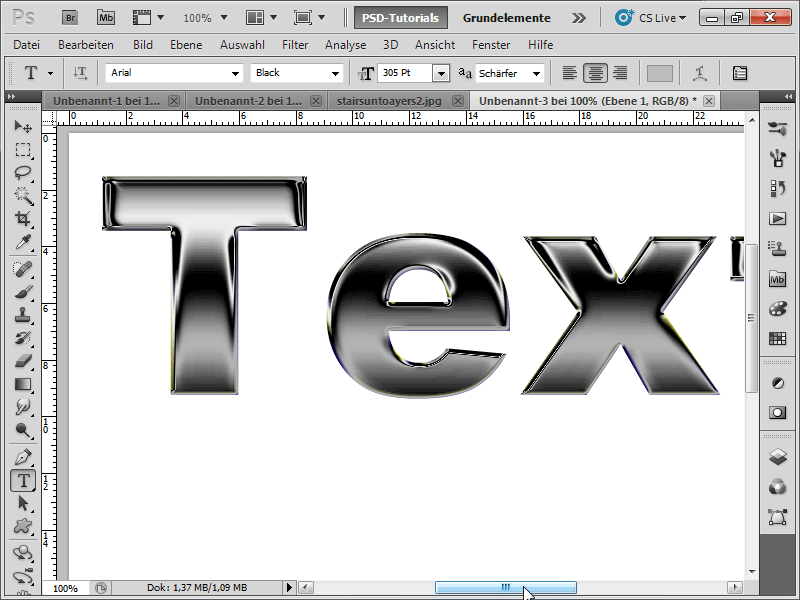Switch to Unbenannt-1 document tab

click(x=106, y=101)
